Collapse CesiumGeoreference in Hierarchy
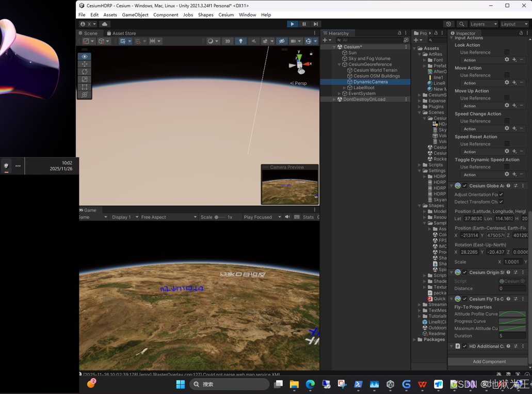The height and width of the screenshot is (394, 532). [340, 64]
